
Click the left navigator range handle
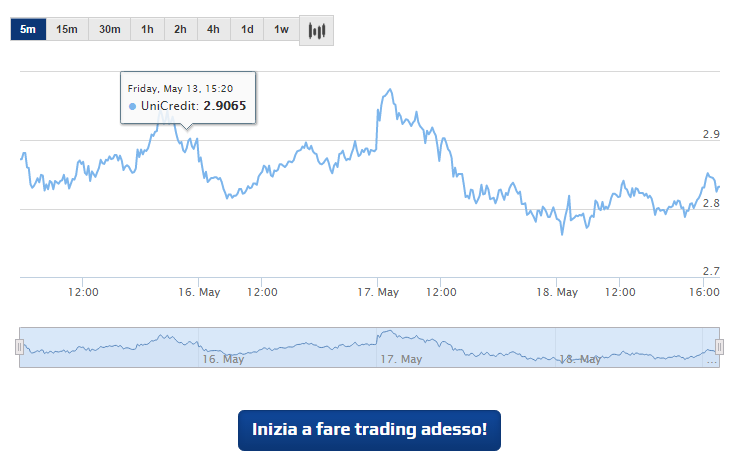tap(19, 347)
